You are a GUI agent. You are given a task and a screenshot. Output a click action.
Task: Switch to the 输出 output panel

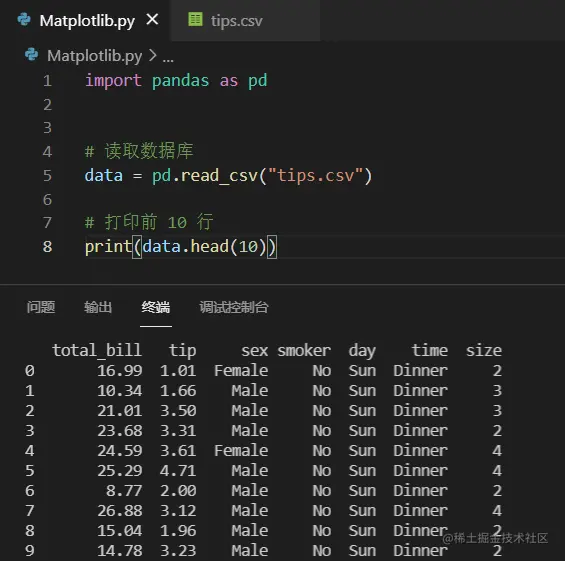click(98, 307)
